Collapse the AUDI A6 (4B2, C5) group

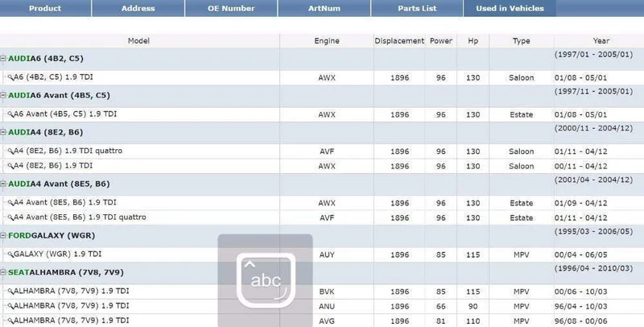pyautogui.click(x=3, y=59)
